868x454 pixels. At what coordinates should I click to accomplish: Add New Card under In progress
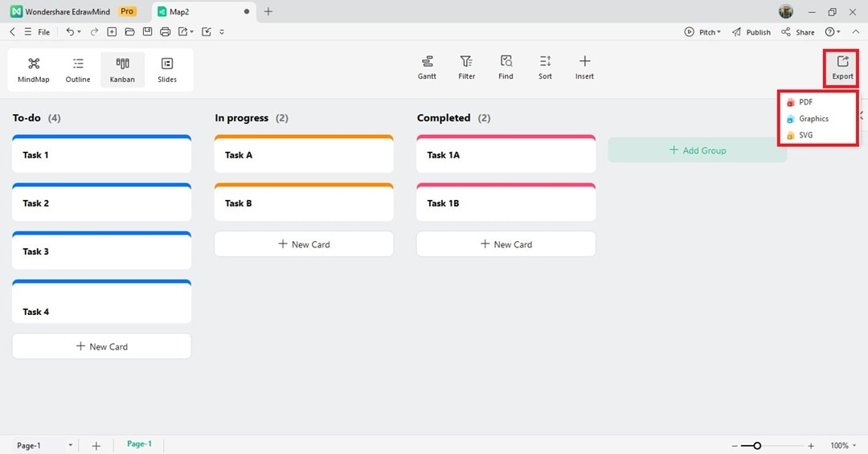(x=304, y=244)
